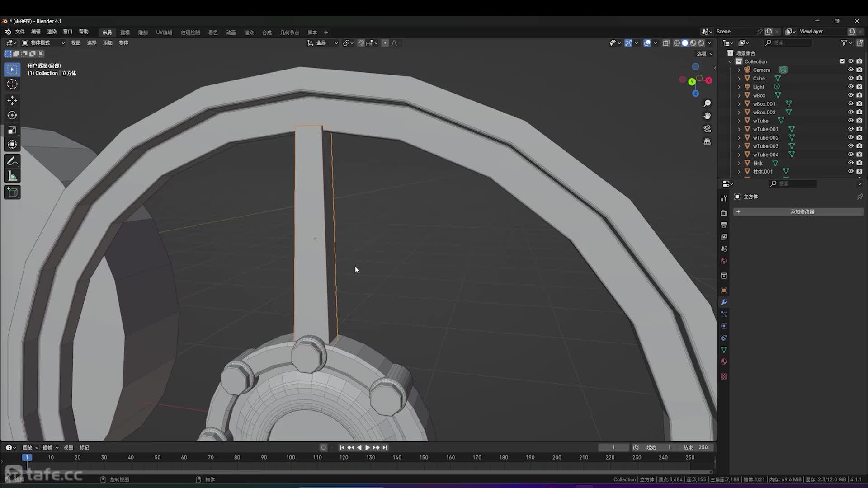868x488 pixels.
Task: Open the Object Mode dropdown
Action: pos(43,43)
